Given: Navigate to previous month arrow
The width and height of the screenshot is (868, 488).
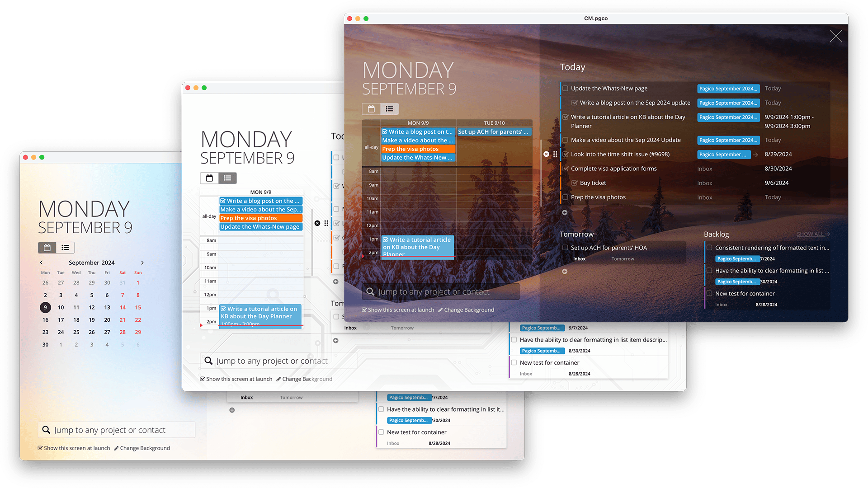Looking at the screenshot, I should click(41, 262).
